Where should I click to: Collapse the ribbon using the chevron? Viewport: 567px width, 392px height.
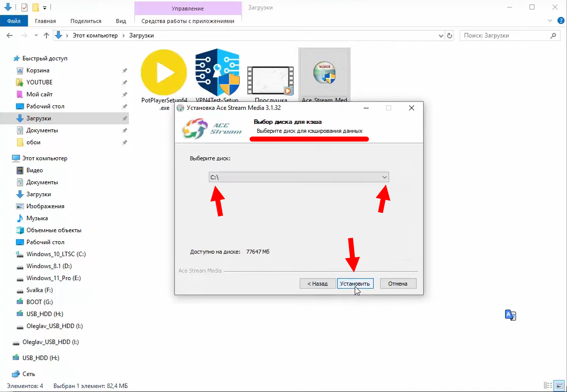550,20
